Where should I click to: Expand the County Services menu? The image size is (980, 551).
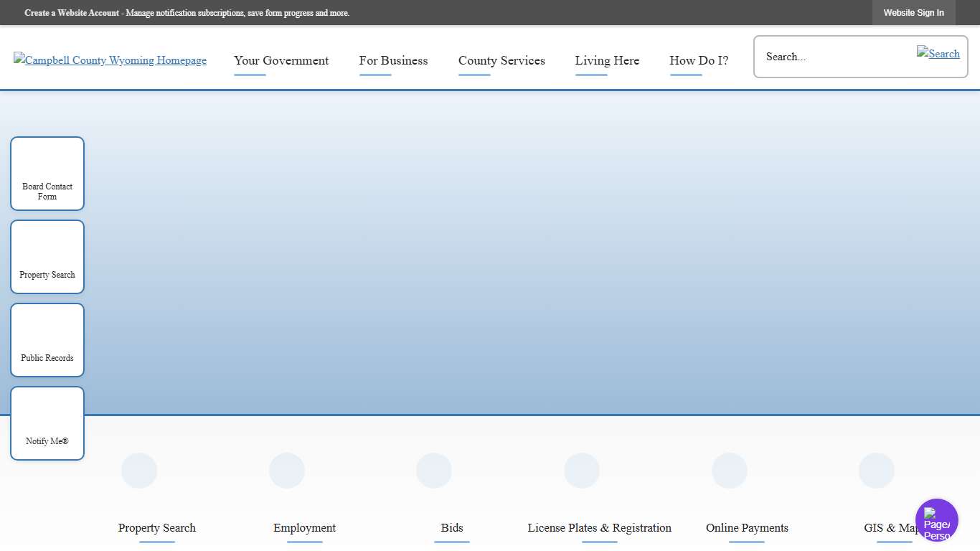501,61
